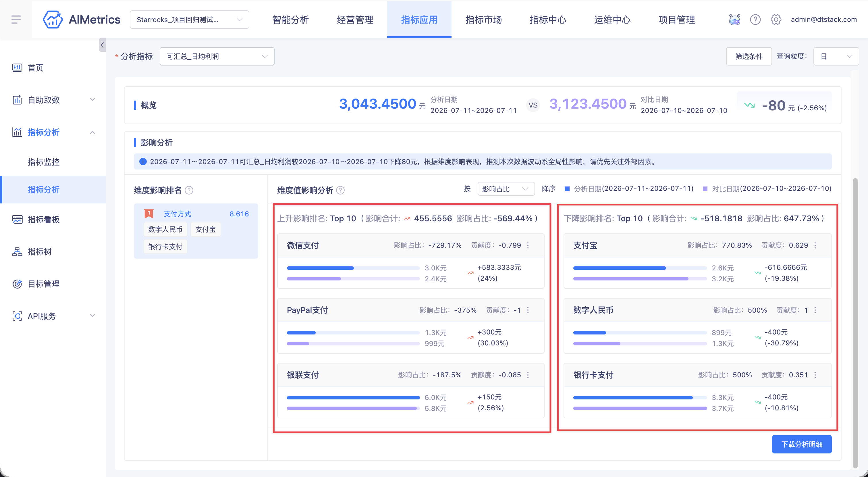Expand the 自助取数 sidebar menu

[x=53, y=100]
